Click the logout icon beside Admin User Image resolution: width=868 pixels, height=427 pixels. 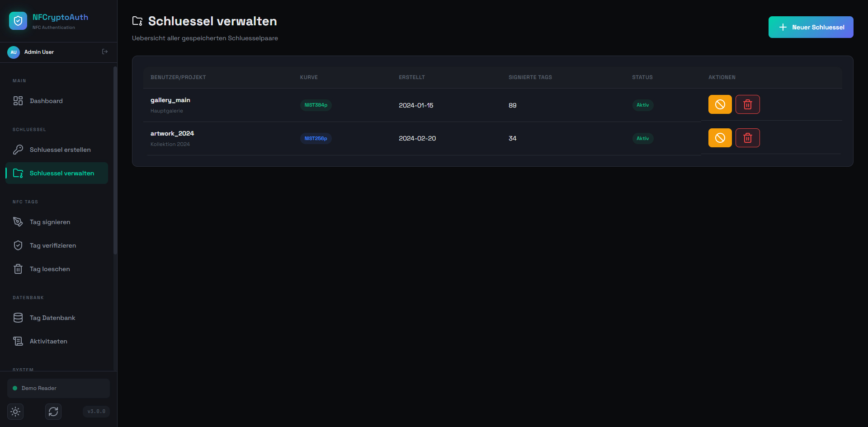point(105,52)
